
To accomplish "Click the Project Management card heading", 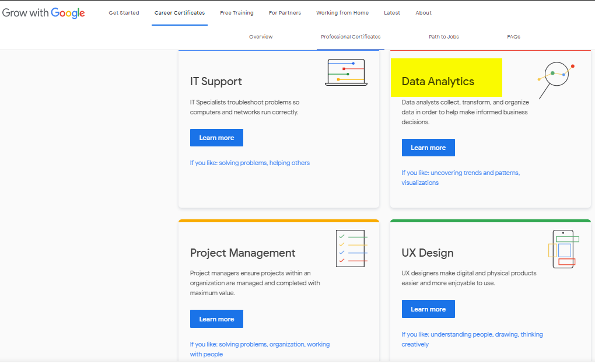I will (243, 253).
